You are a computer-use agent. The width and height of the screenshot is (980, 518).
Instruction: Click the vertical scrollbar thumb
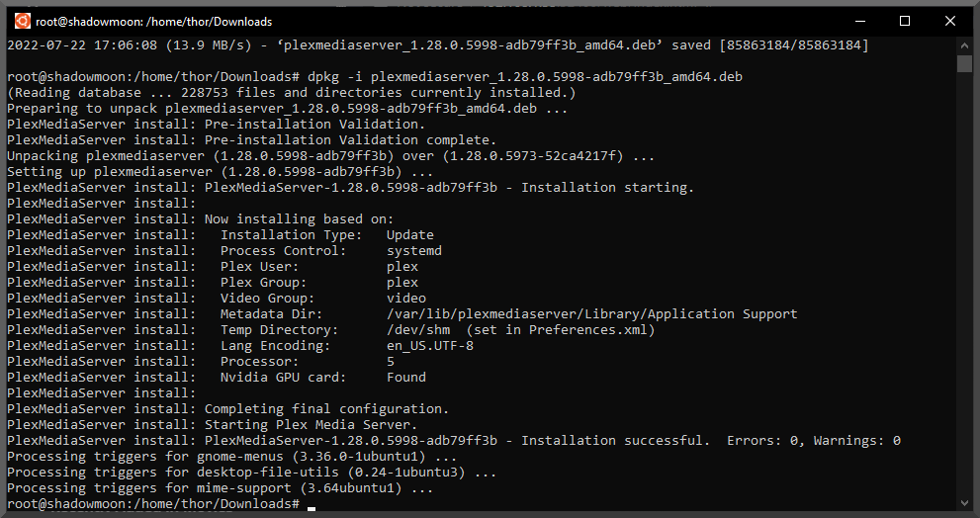[x=965, y=64]
